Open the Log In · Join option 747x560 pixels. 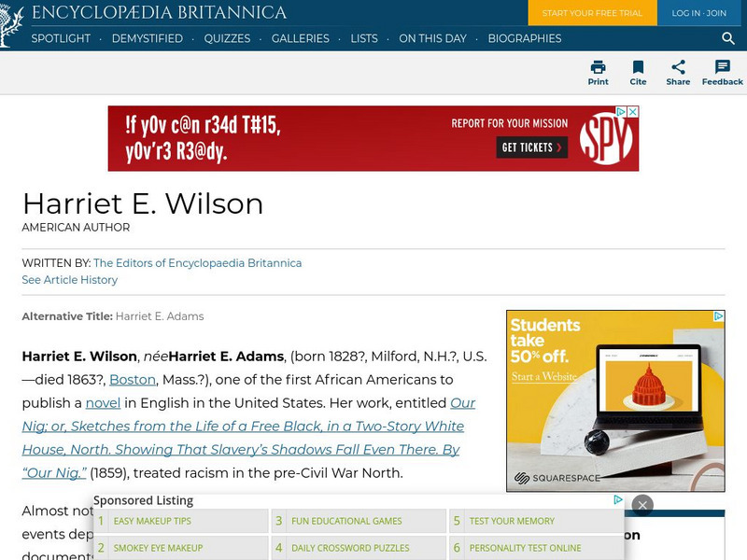pos(698,14)
